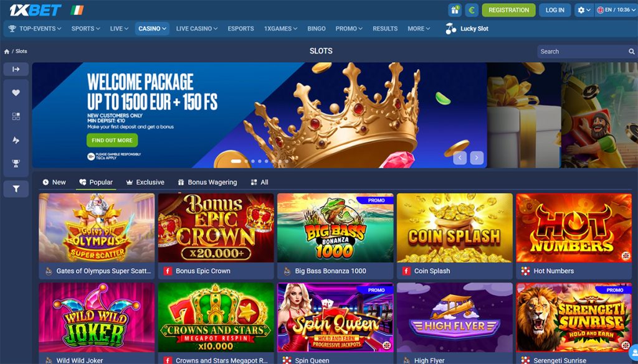
Task: Click the search magnifier icon
Action: [632, 52]
